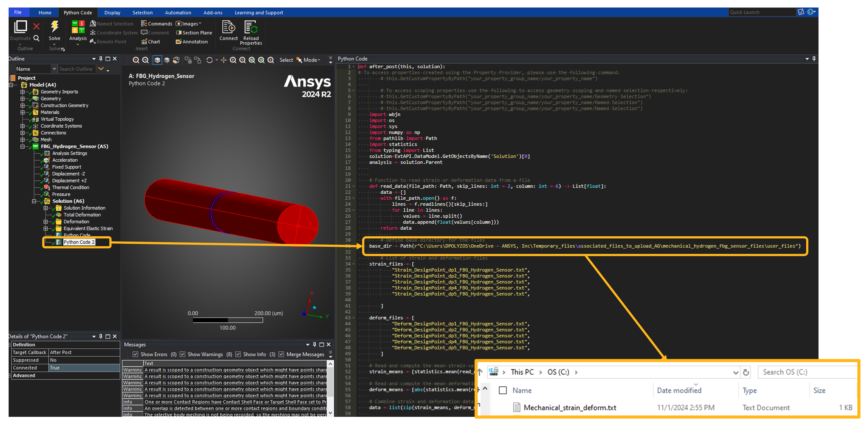The image size is (868, 425).
Task: Insert an Annotation
Action: 192,42
